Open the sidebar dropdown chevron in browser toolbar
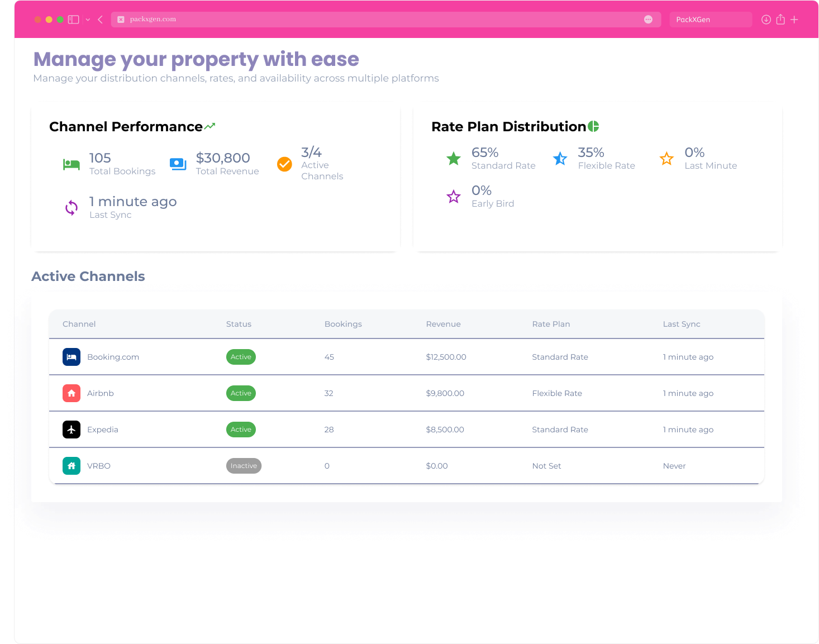 point(88,20)
